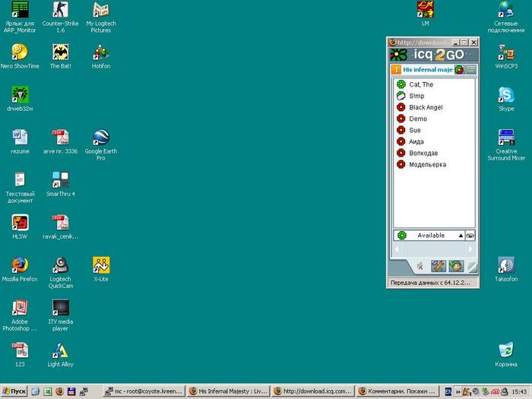532x399 pixels.
Task: Switch to http://download.icq.com taskbar window
Action: click(x=312, y=391)
